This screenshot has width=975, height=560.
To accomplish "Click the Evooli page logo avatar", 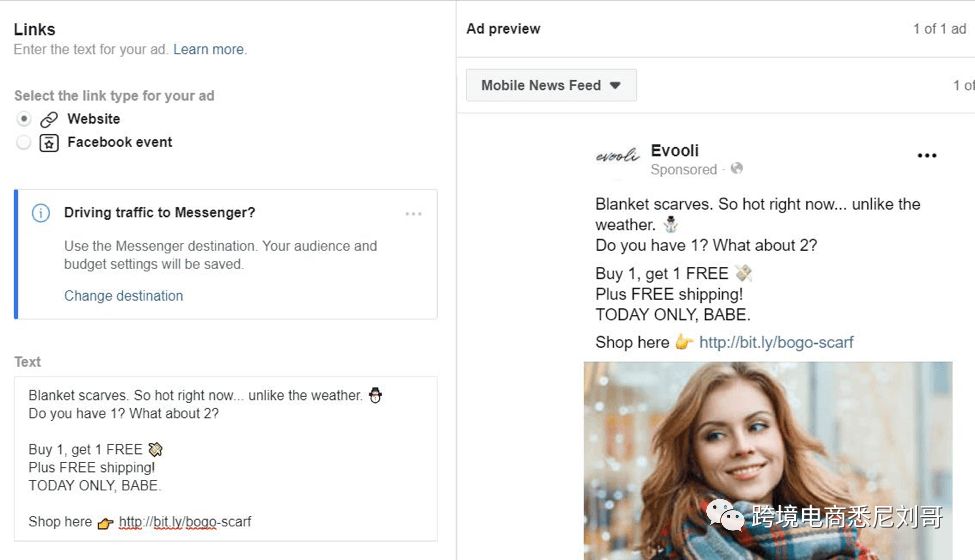I will 617,155.
